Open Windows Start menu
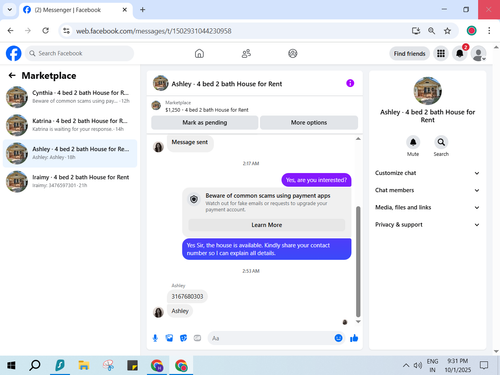500x375 pixels. (x=11, y=366)
